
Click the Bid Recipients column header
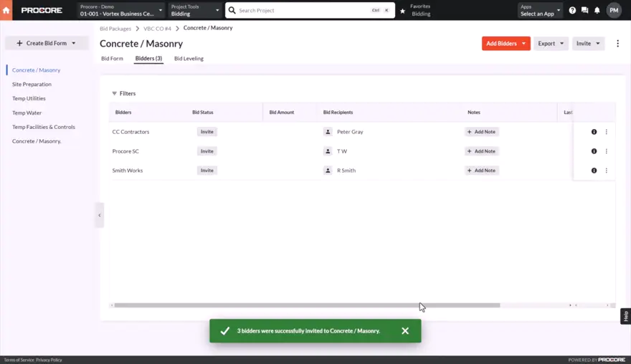pyautogui.click(x=338, y=112)
